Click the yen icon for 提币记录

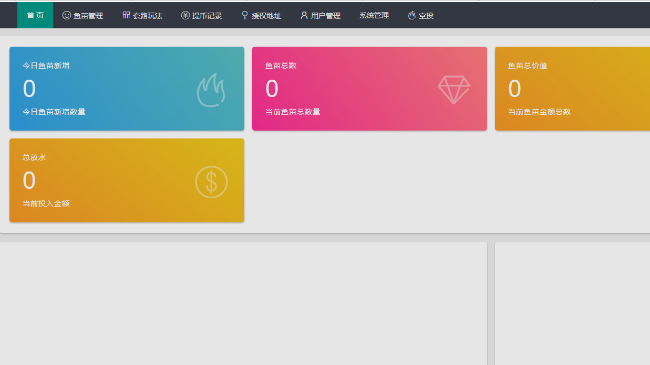tap(185, 15)
